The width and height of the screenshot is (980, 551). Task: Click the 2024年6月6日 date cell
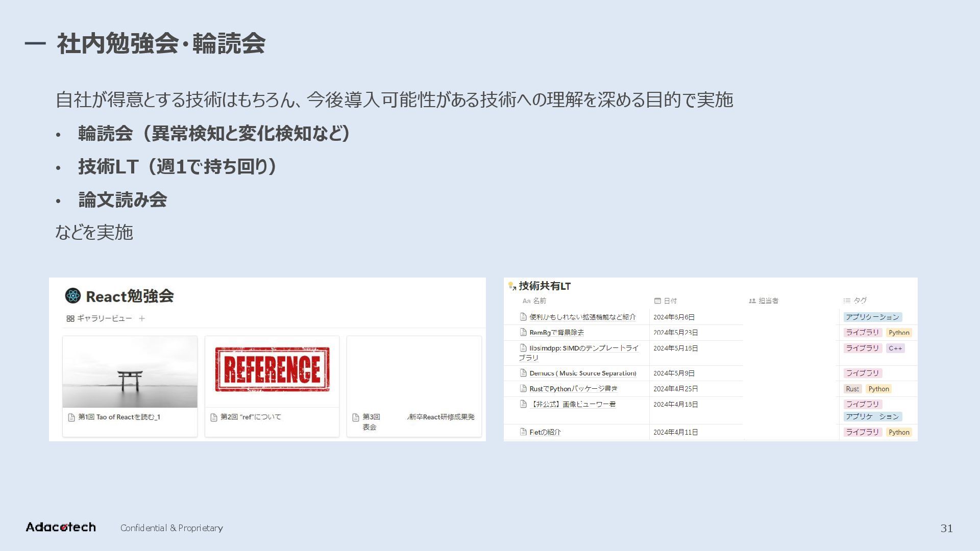[x=674, y=317]
